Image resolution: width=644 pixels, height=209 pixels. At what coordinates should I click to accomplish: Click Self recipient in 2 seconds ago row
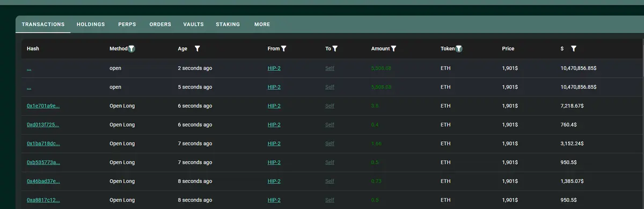pos(330,68)
